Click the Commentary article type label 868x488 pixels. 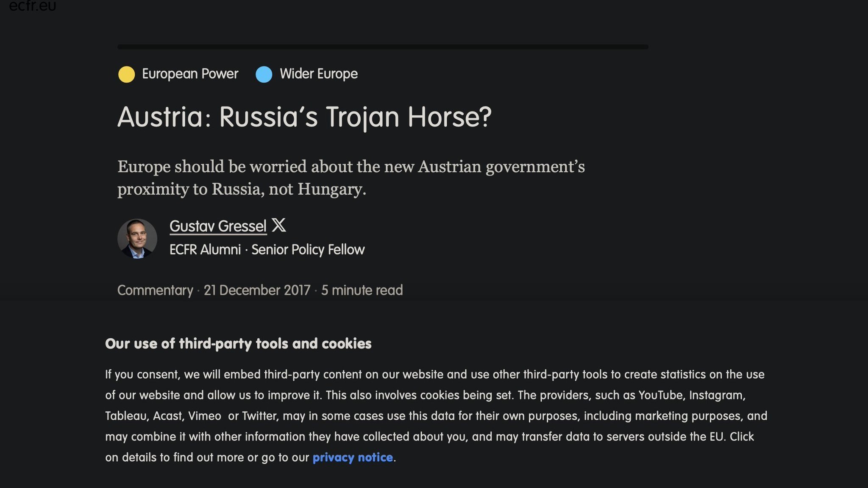[x=155, y=290]
